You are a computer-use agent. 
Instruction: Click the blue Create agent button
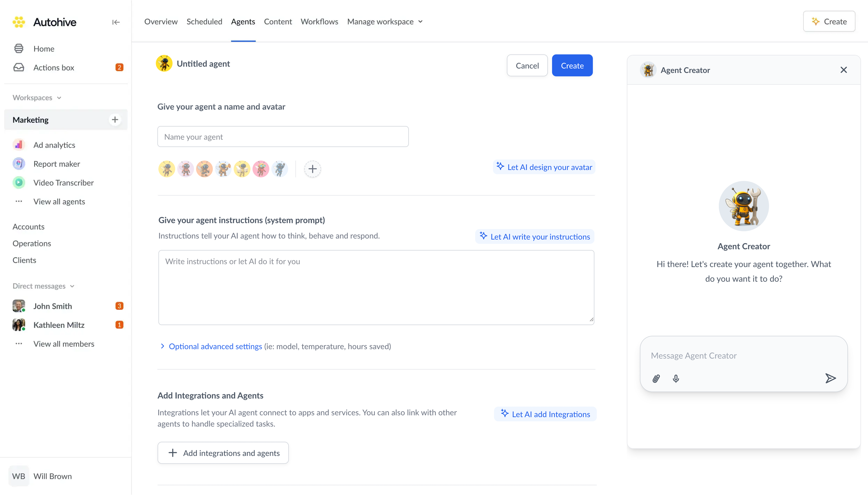572,66
